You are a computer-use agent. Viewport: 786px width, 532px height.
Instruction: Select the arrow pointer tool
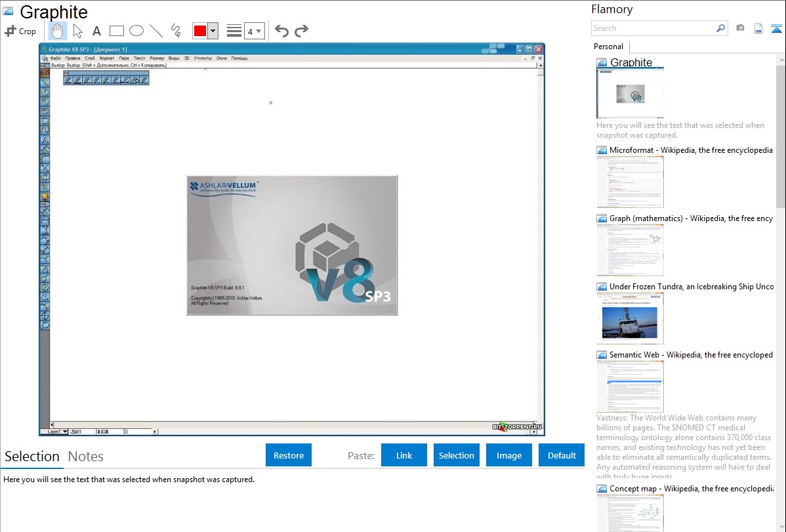point(77,31)
